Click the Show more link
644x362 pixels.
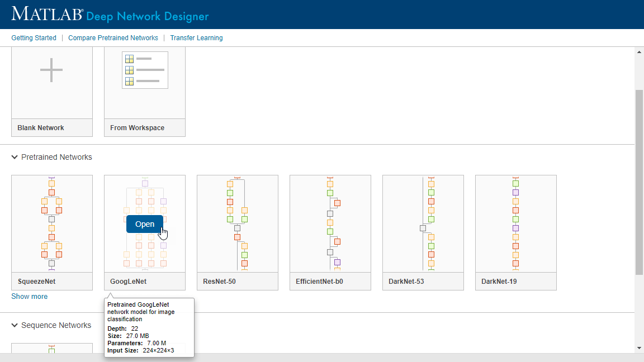pyautogui.click(x=29, y=297)
